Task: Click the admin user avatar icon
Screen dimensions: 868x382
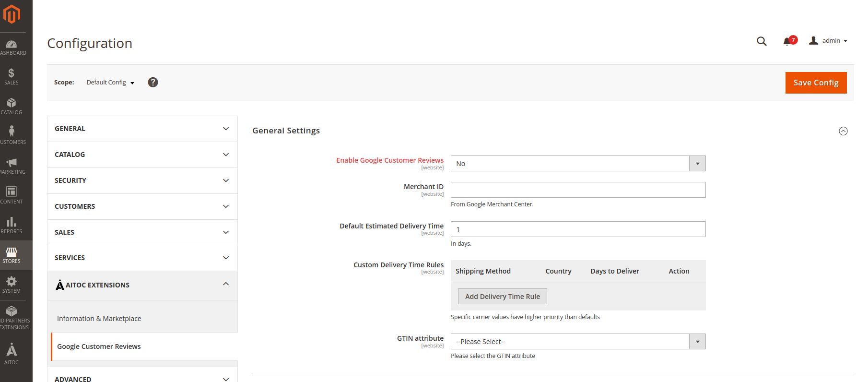Action: pyautogui.click(x=813, y=41)
